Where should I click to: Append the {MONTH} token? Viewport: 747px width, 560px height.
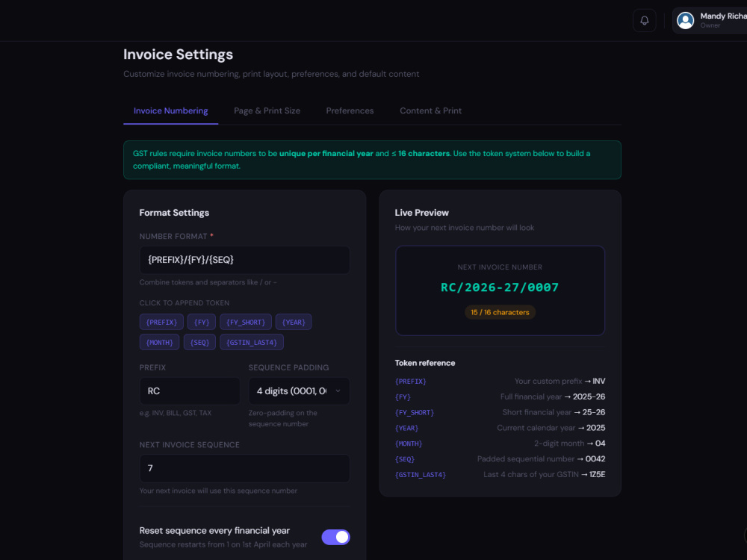[x=160, y=343]
